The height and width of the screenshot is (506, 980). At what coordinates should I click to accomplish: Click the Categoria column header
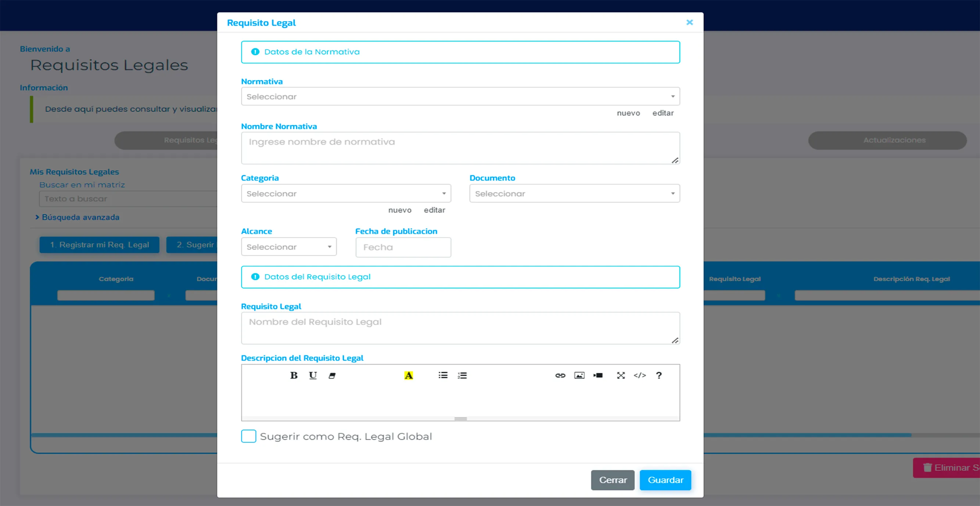tap(116, 279)
